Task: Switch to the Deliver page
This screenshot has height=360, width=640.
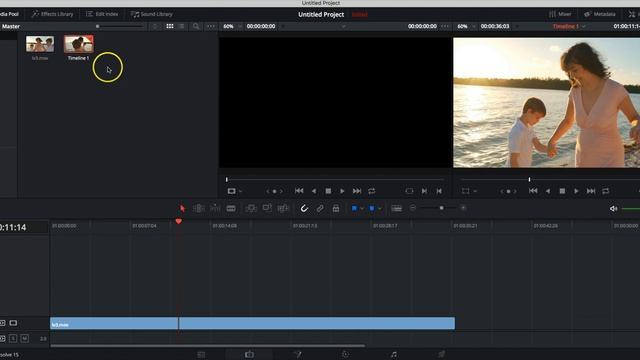Action: (x=441, y=355)
